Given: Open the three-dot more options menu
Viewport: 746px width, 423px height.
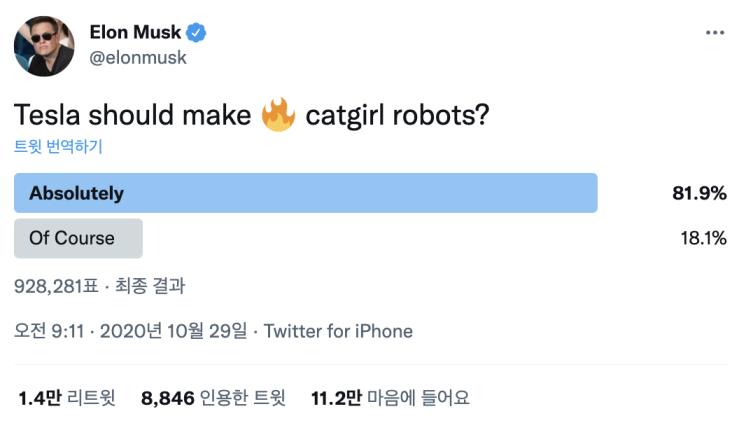Looking at the screenshot, I should [714, 33].
